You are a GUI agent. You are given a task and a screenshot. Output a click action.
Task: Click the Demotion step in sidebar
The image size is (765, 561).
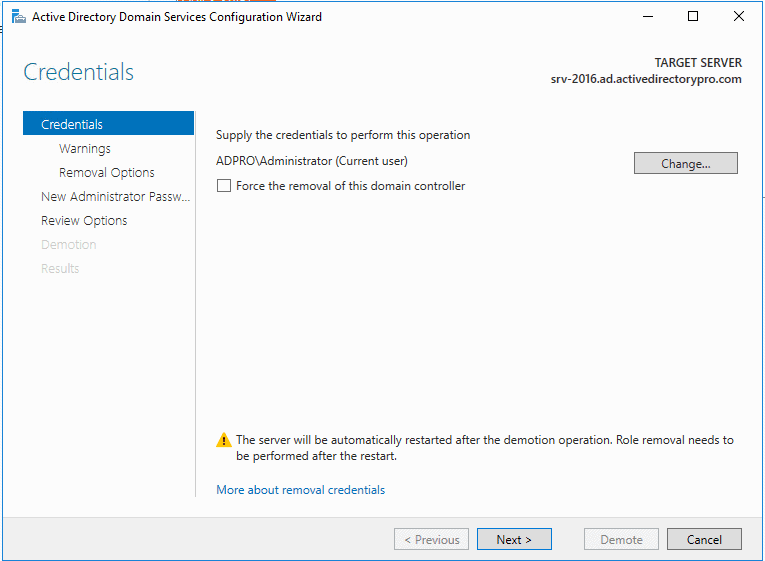point(69,244)
